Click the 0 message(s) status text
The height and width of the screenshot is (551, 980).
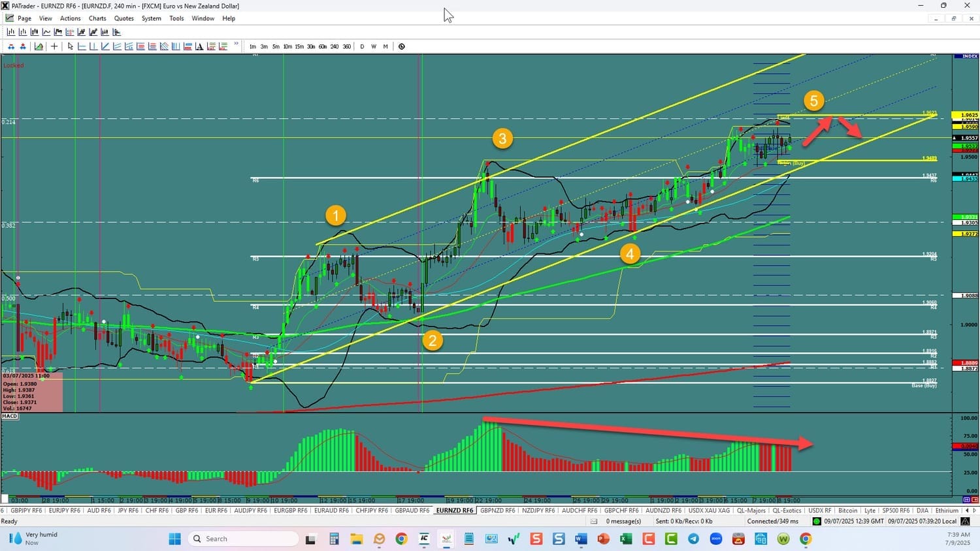point(623,521)
